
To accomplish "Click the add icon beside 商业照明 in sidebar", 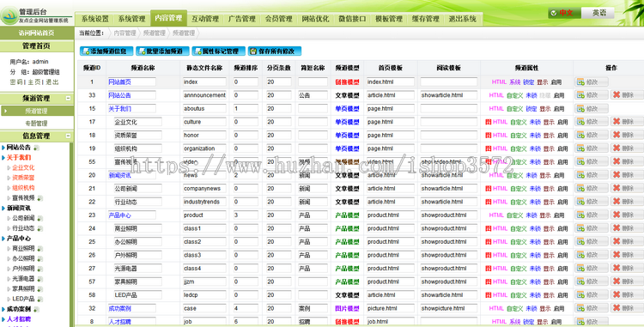I will (x=39, y=249).
